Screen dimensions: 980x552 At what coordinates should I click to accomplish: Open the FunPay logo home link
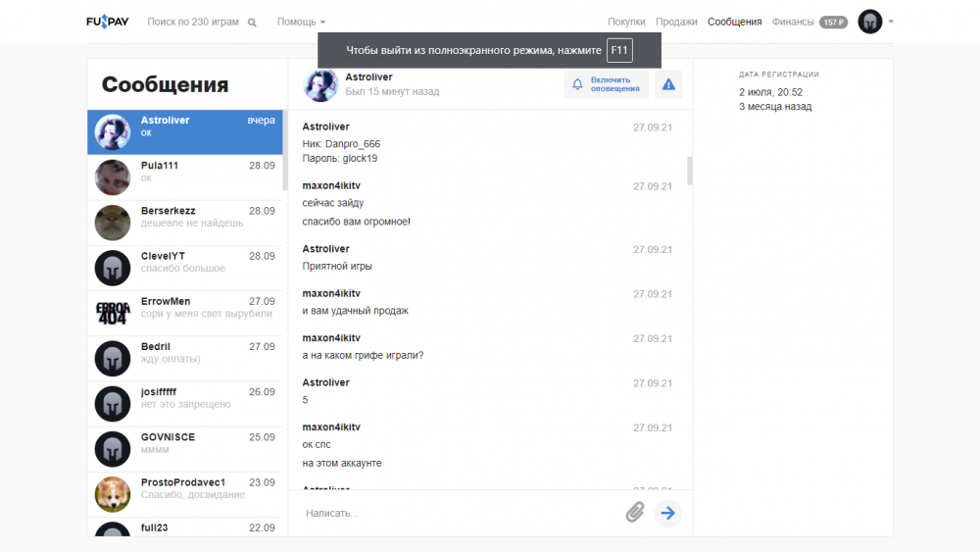tap(108, 22)
